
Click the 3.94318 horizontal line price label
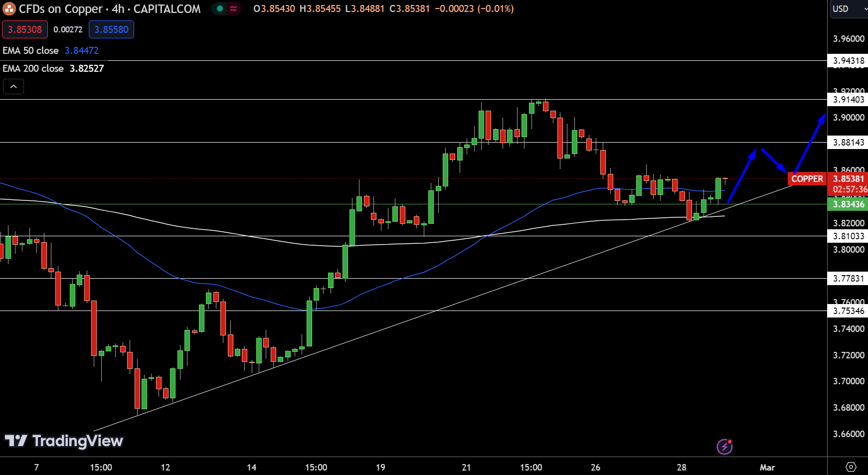(849, 61)
